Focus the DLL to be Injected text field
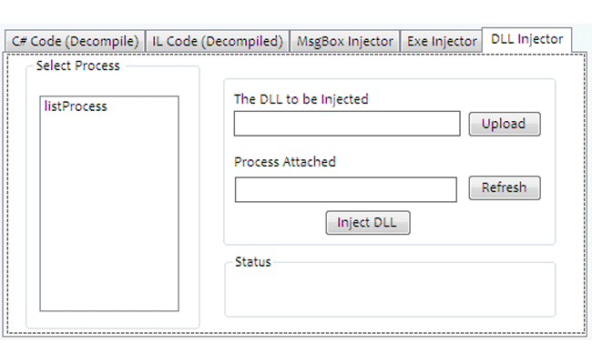Screen dimensions: 592x364 pos(346,124)
